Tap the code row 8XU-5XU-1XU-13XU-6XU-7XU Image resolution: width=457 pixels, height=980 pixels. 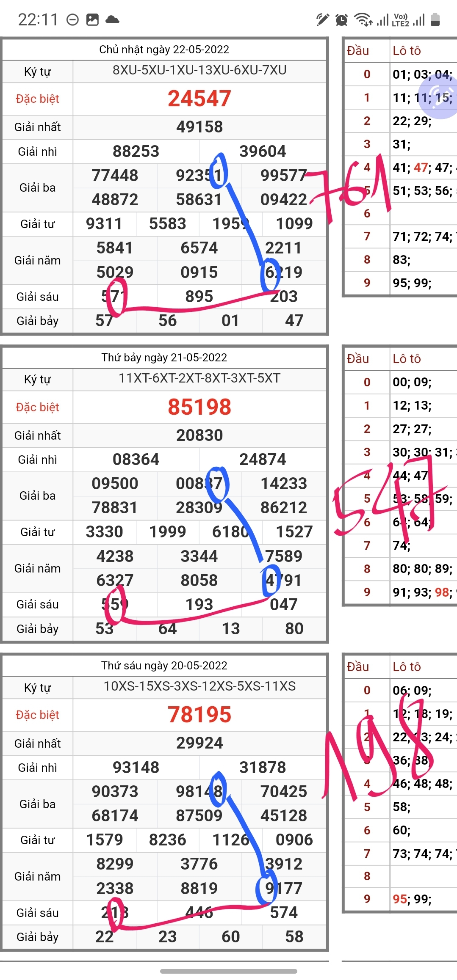point(199,70)
